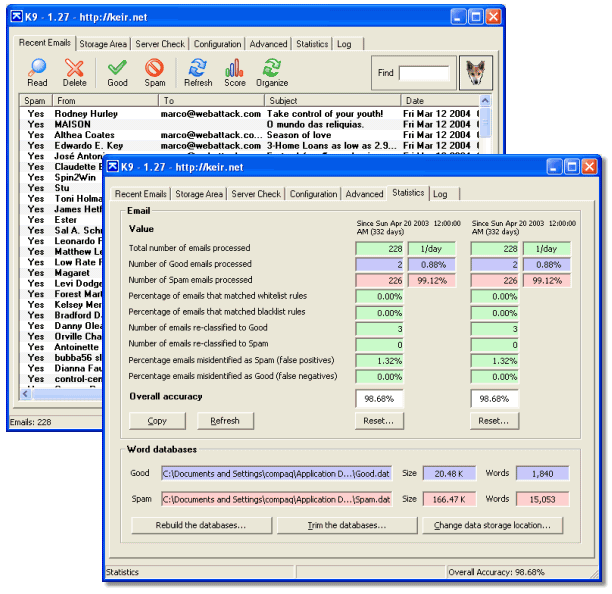Screen dimensions: 612x594
Task: Select the Stu email row
Action: click(x=61, y=188)
